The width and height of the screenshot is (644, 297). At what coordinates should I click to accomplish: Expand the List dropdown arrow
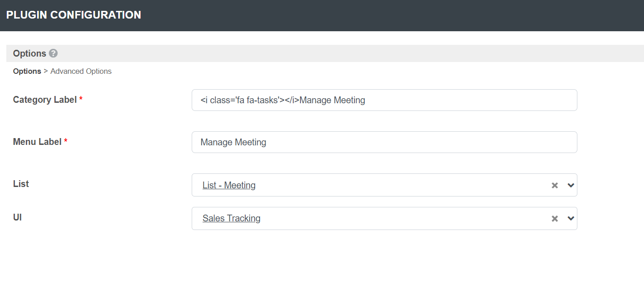[571, 185]
